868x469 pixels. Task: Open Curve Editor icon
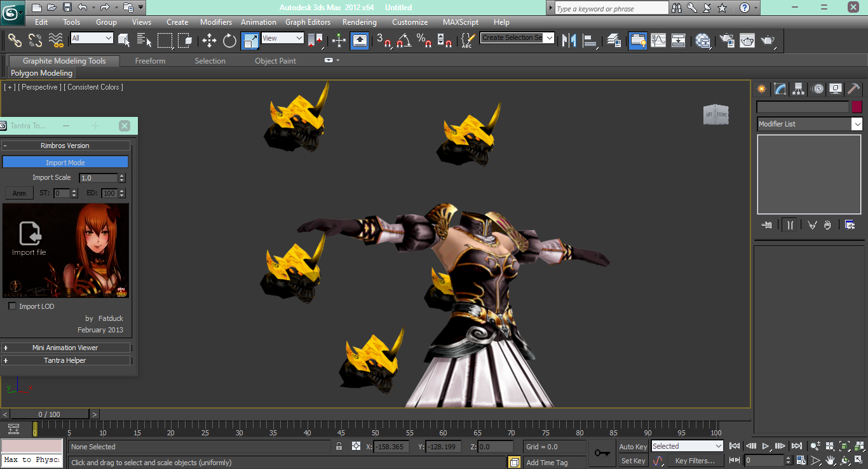(658, 40)
